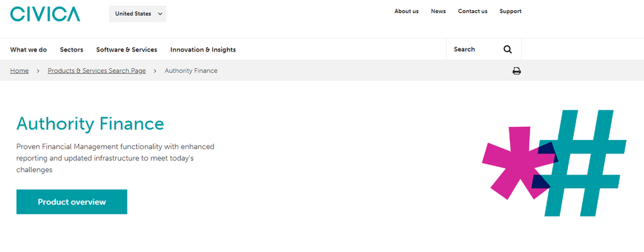Open the United States country dropdown
This screenshot has height=252, width=644.
pos(138,14)
